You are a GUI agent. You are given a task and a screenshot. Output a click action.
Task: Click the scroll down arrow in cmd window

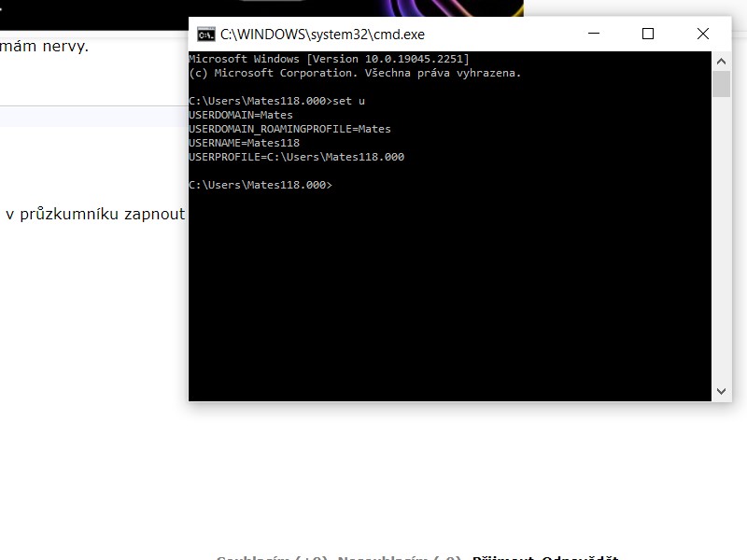[721, 391]
